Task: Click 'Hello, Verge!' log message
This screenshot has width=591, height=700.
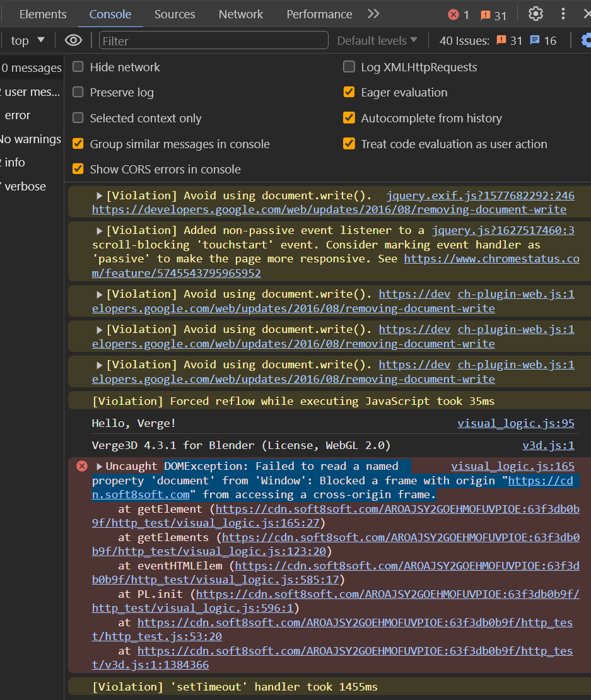Action: (134, 423)
